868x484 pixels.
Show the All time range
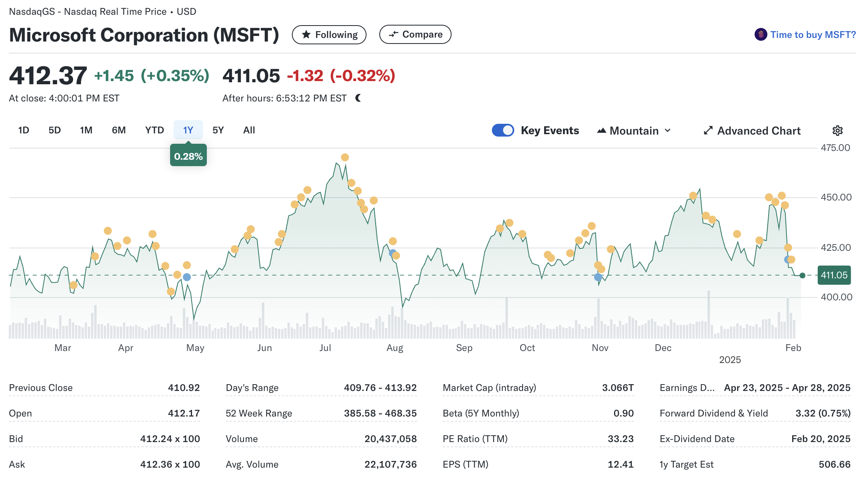point(249,130)
